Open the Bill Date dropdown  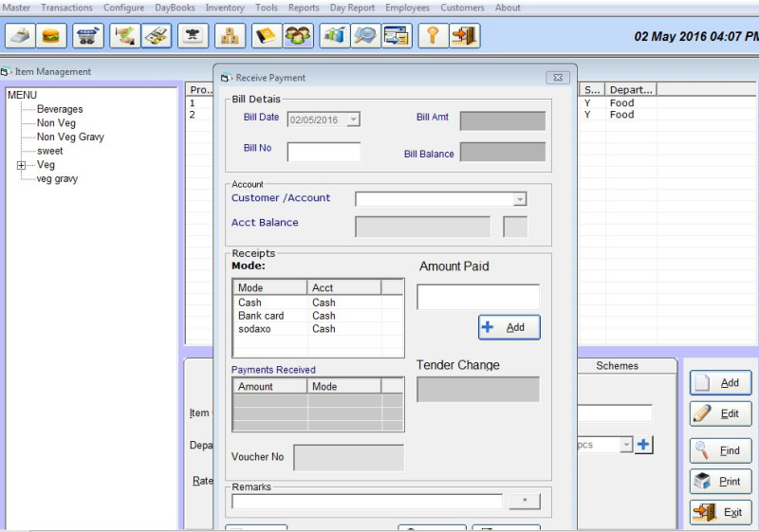click(x=354, y=119)
